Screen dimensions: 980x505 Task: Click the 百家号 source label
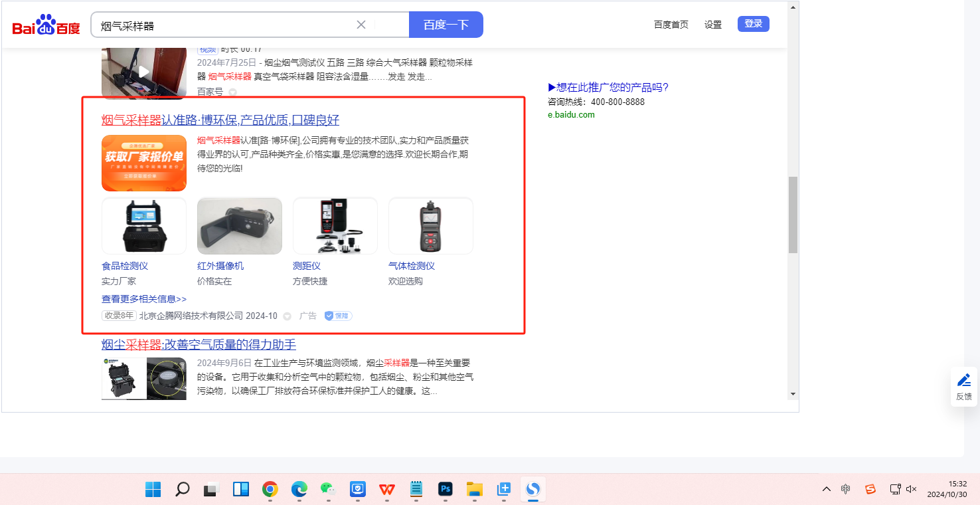click(x=210, y=92)
